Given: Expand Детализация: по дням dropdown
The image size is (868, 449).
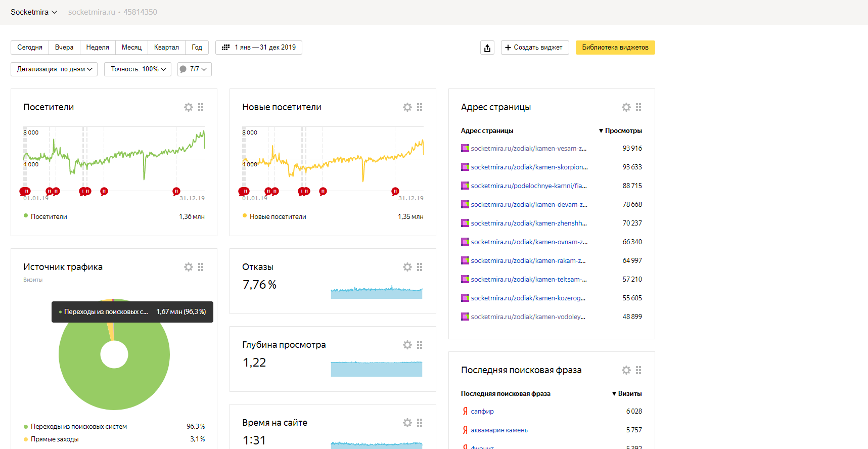Looking at the screenshot, I should [x=54, y=69].
